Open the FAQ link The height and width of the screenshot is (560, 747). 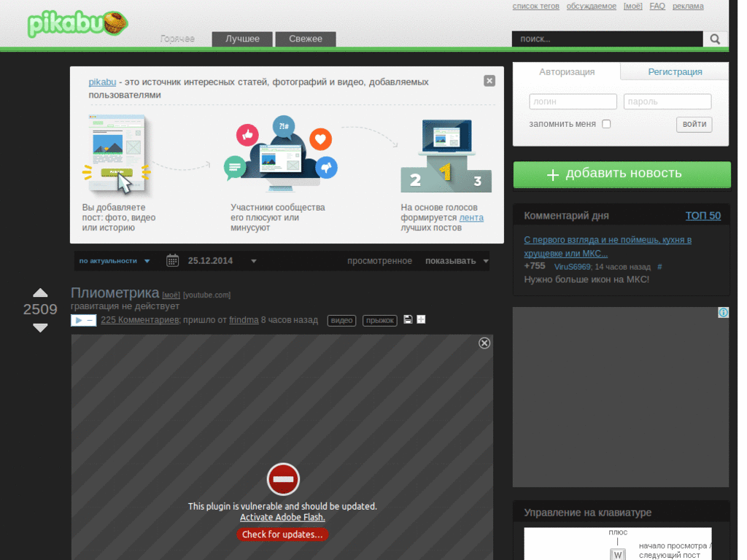click(x=657, y=6)
